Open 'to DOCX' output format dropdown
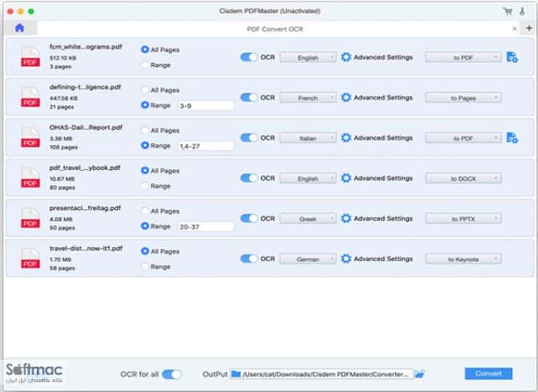 tap(463, 179)
